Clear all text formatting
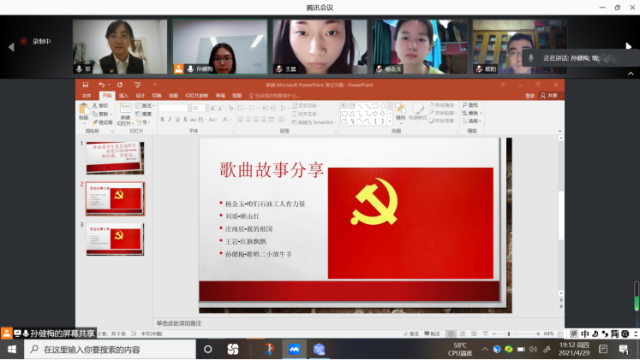Screen dimensions: 640x360 [231, 108]
